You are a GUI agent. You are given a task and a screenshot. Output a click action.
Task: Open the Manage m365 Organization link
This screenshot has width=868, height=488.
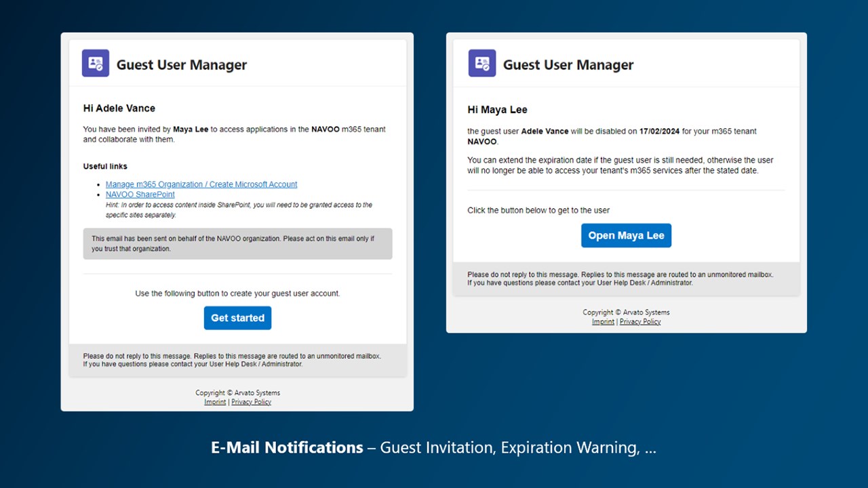point(201,184)
